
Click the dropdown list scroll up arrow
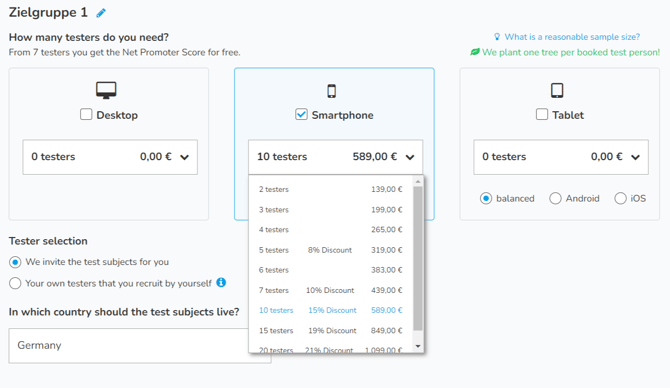click(x=418, y=182)
